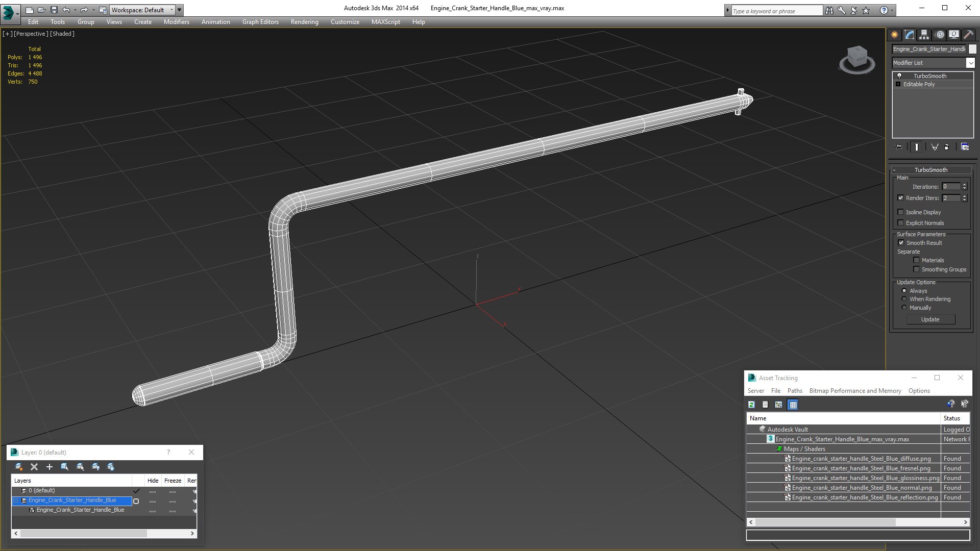980x551 pixels.
Task: Click the delete layer X icon
Action: (x=34, y=467)
